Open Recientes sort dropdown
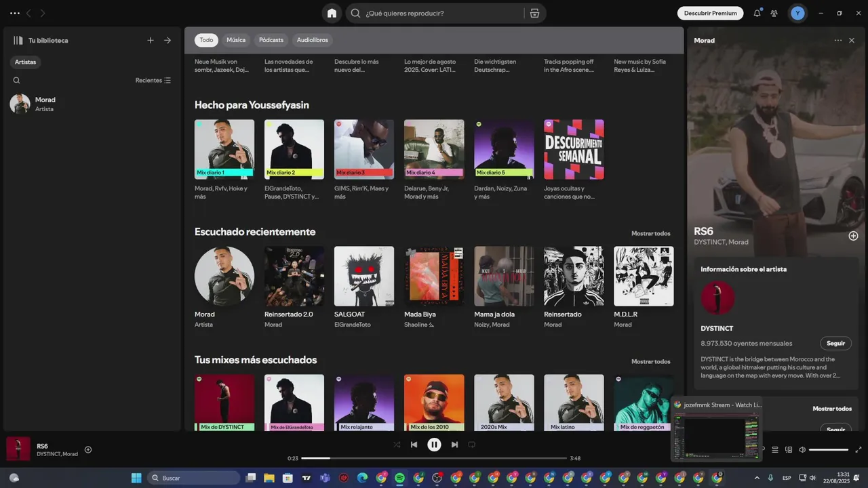 (x=153, y=80)
